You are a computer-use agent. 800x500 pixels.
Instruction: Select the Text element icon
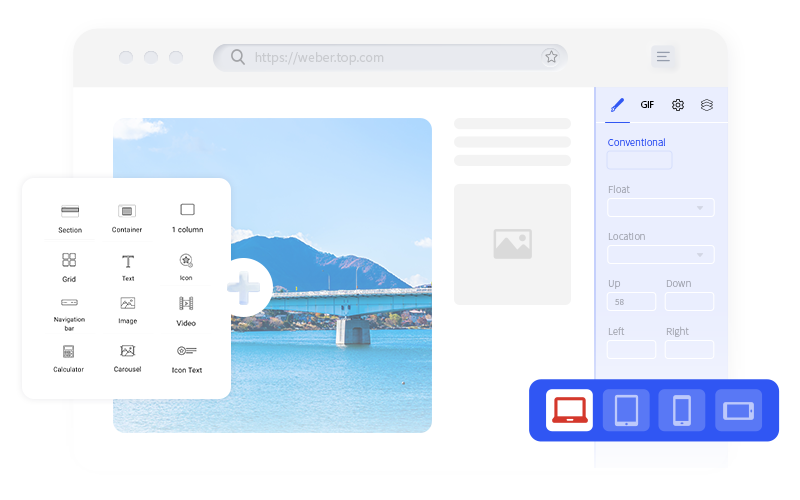pyautogui.click(x=128, y=260)
